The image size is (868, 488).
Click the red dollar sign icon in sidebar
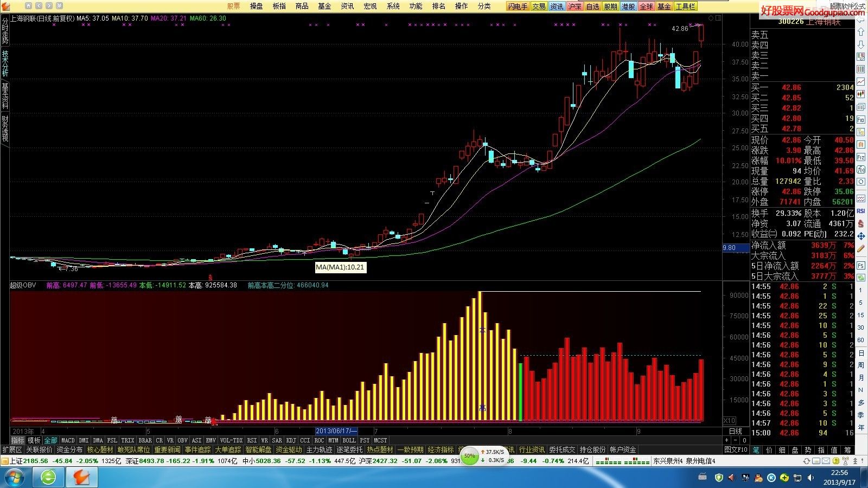(x=861, y=223)
